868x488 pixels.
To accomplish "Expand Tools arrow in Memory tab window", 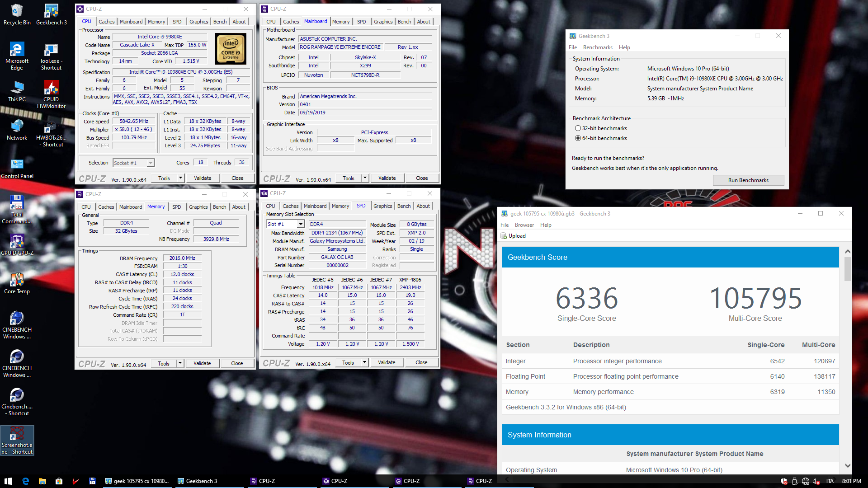I will pyautogui.click(x=180, y=363).
